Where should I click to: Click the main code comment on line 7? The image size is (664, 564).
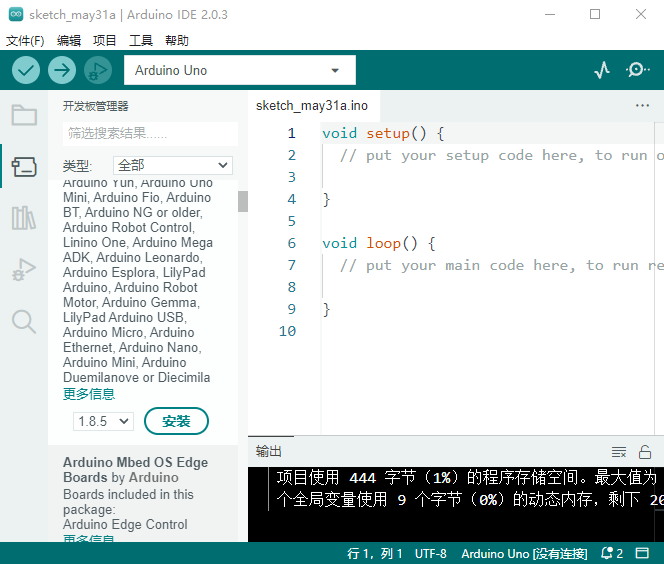pyautogui.click(x=502, y=265)
